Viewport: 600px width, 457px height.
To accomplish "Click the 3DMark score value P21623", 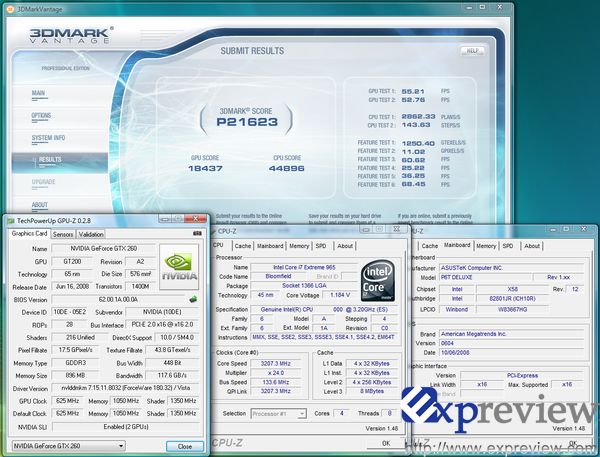I will click(247, 122).
